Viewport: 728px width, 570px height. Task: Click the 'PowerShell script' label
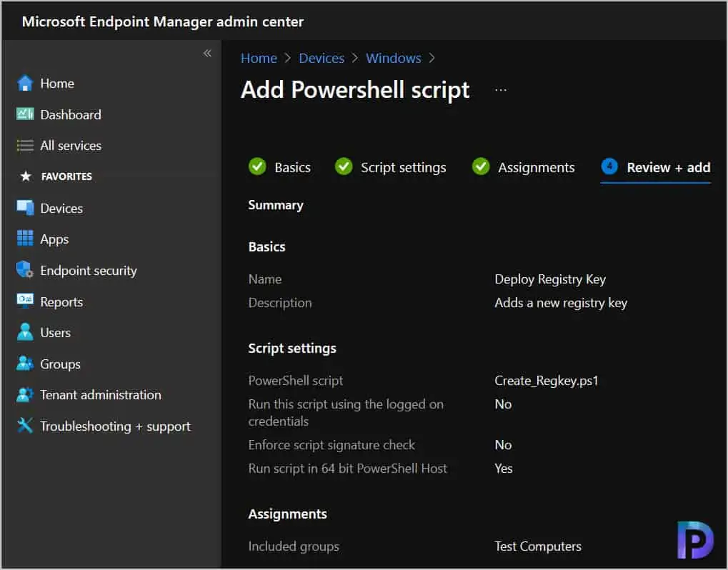point(295,381)
